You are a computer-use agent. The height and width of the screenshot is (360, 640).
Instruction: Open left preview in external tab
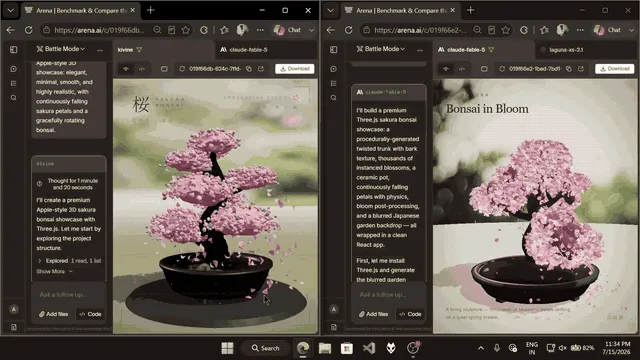(261, 69)
